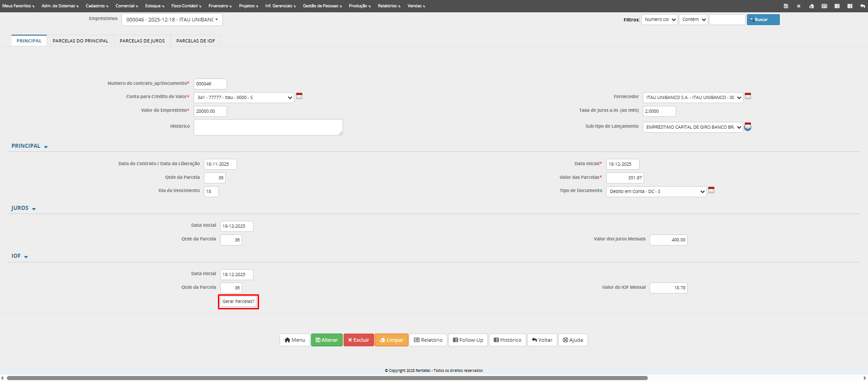Switch to Parcelas de Juros tab
Image resolution: width=868 pixels, height=381 pixels.
click(142, 41)
